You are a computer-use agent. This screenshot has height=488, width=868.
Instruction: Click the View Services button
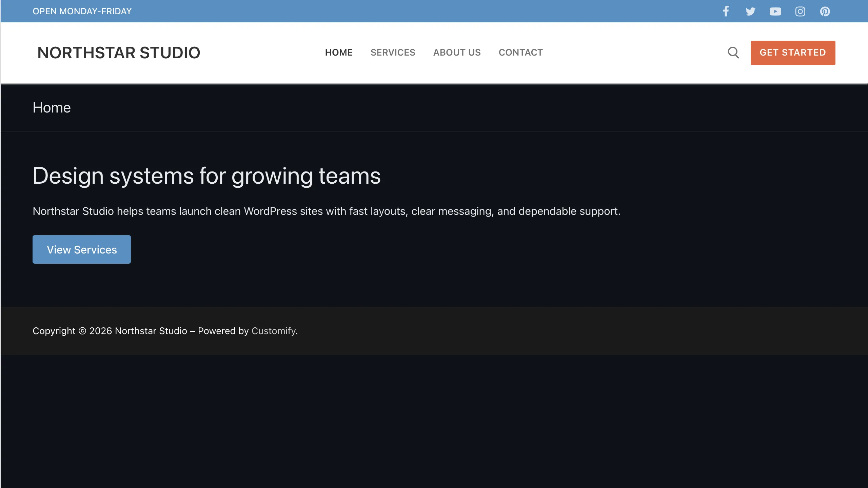tap(82, 249)
